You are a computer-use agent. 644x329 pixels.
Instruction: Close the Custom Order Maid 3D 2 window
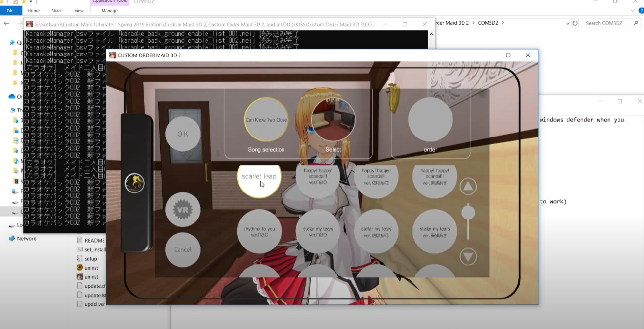[x=528, y=55]
